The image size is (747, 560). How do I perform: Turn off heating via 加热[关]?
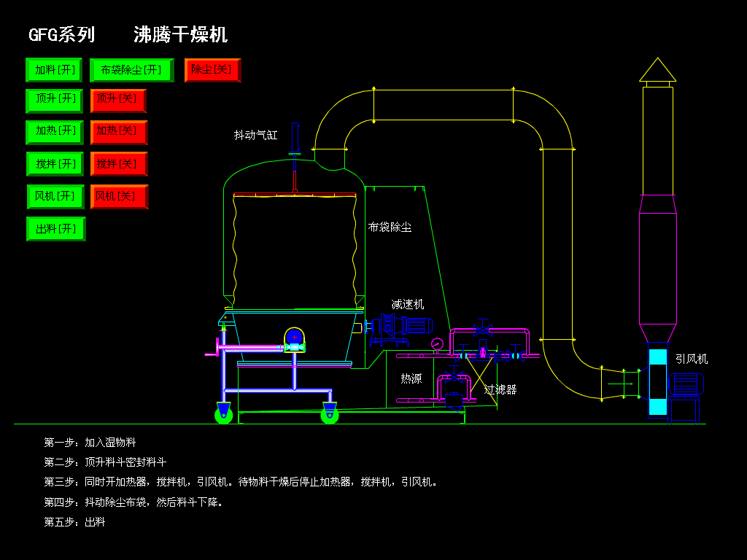[118, 131]
